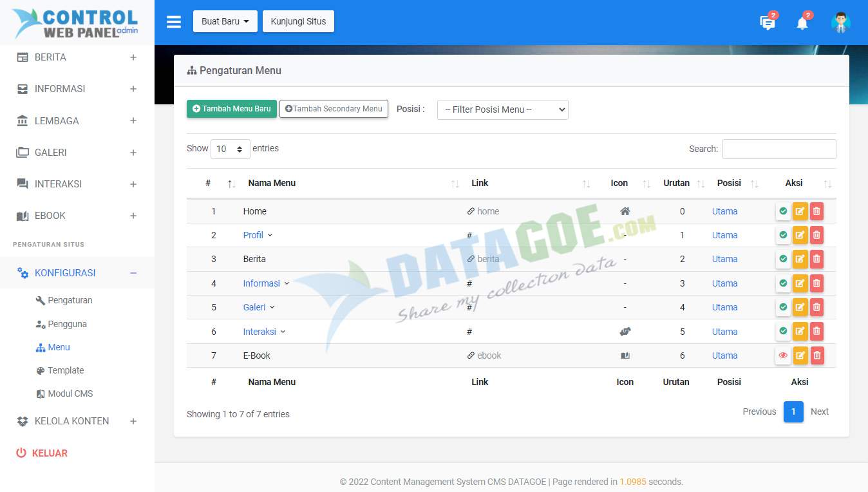This screenshot has width=868, height=492.
Task: Click the Kunjungi Situs button
Action: tap(298, 21)
